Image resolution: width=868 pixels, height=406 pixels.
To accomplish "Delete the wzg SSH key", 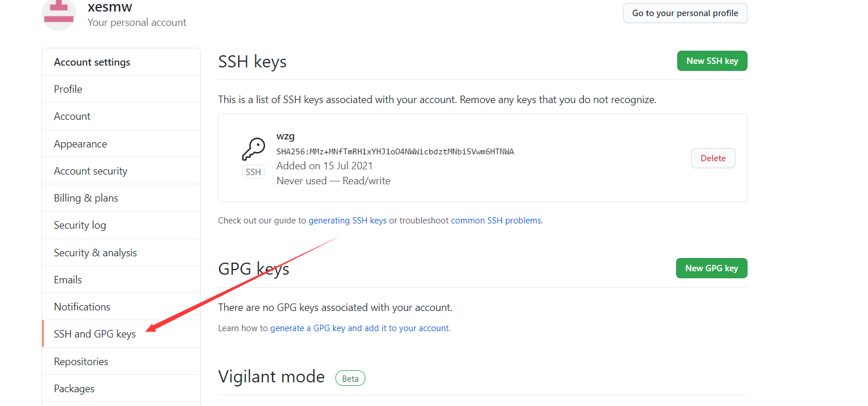I will pos(713,158).
